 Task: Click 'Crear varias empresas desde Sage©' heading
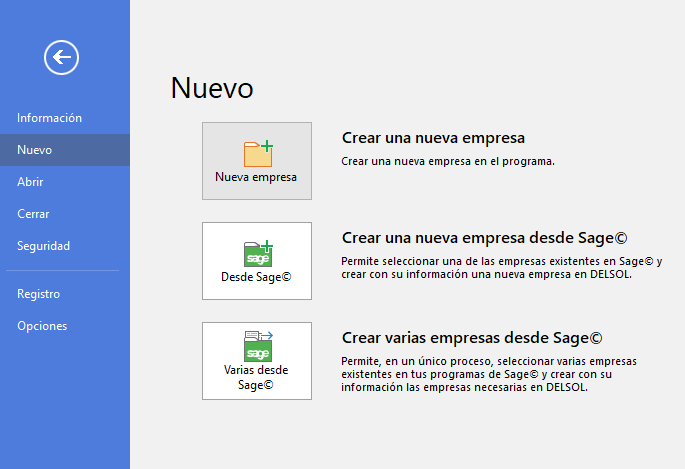click(472, 338)
